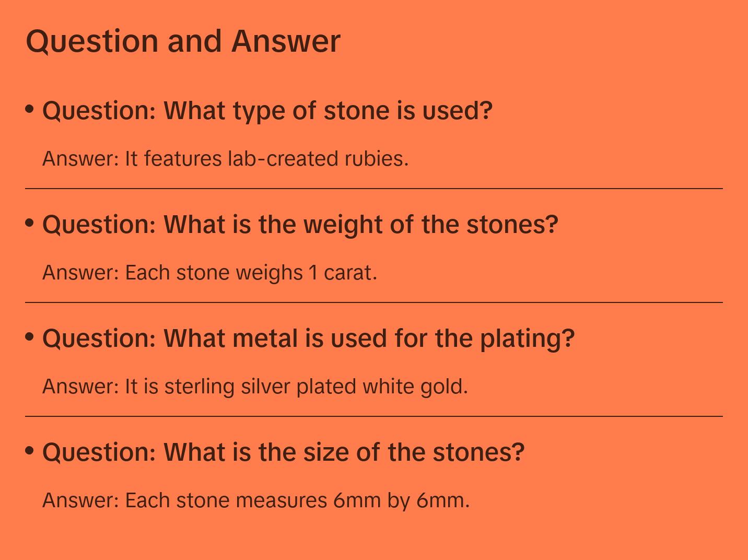Click the bullet before the weight question
The height and width of the screenshot is (560, 748).
[x=30, y=223]
